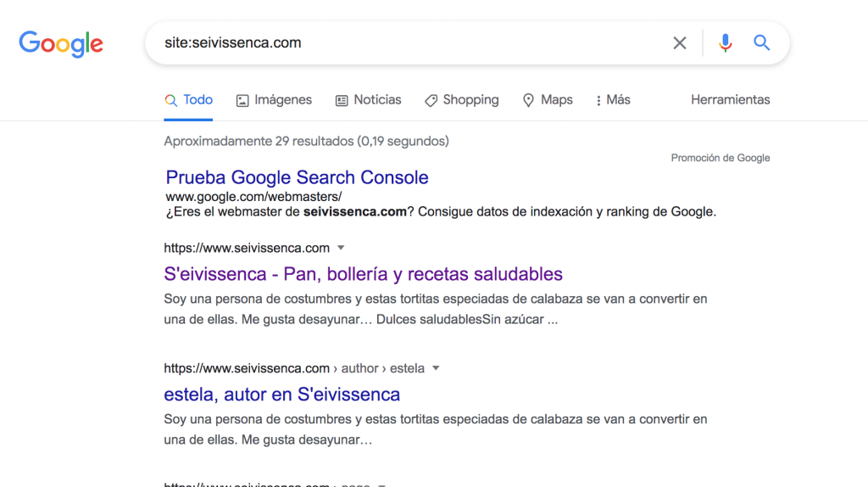Expand the Más menu
Image resolution: width=868 pixels, height=487 pixels.
pyautogui.click(x=614, y=100)
